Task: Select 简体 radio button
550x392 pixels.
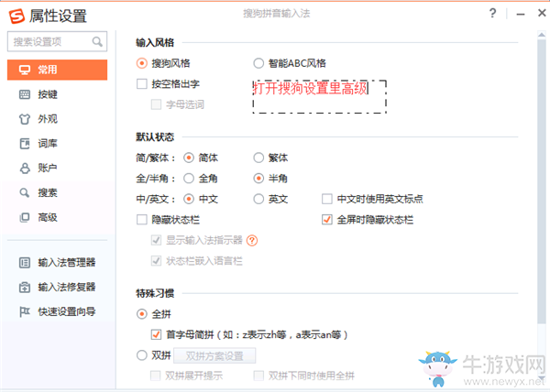Action: click(x=189, y=158)
